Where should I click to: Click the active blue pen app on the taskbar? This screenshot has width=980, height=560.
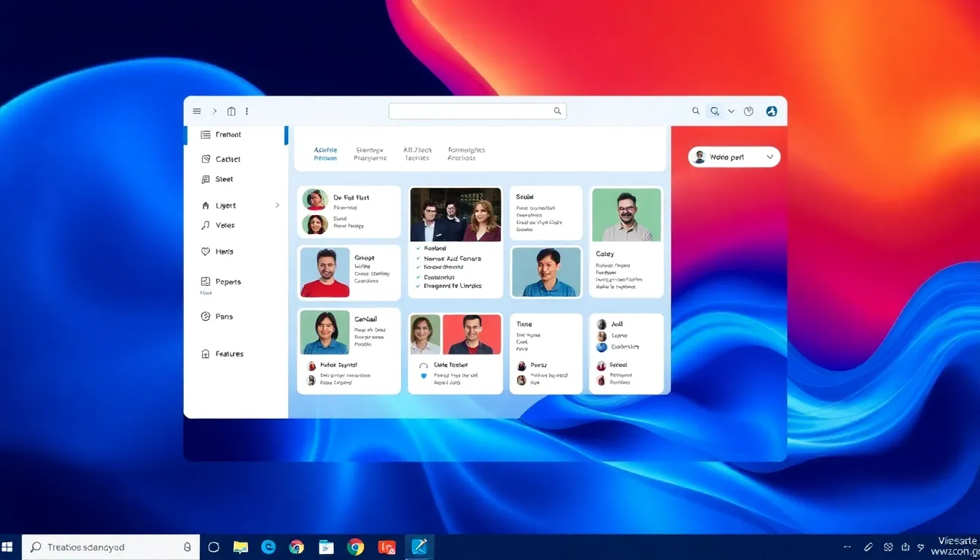pyautogui.click(x=419, y=547)
